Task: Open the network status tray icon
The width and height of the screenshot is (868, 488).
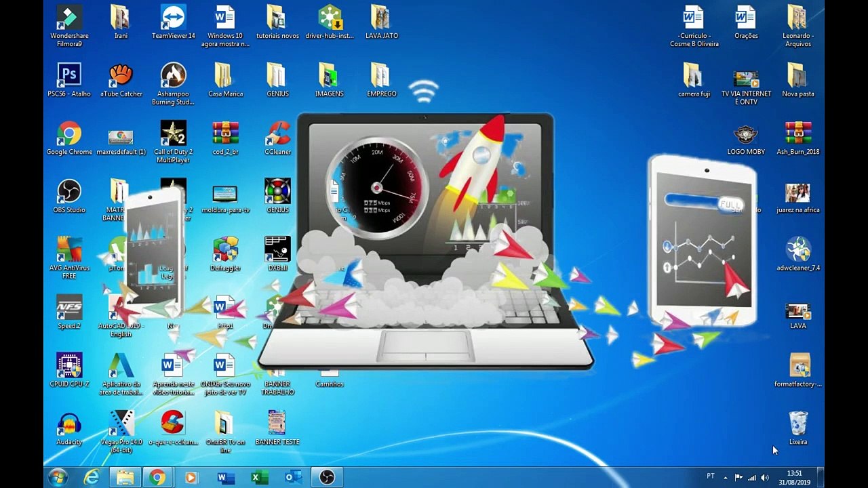Action: point(751,478)
